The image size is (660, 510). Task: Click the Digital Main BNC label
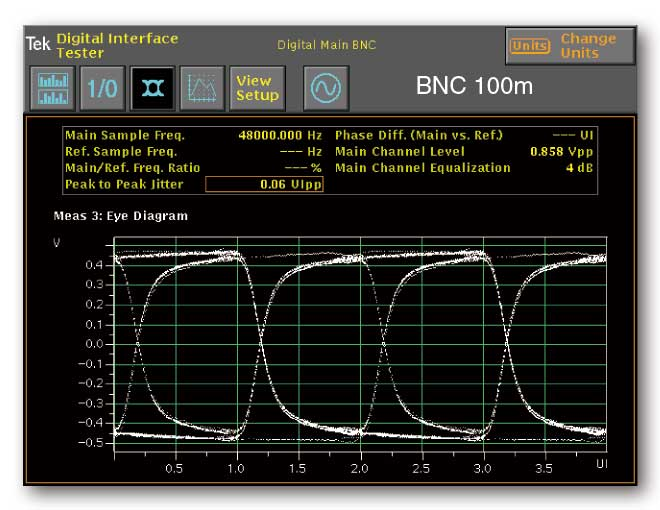click(326, 45)
